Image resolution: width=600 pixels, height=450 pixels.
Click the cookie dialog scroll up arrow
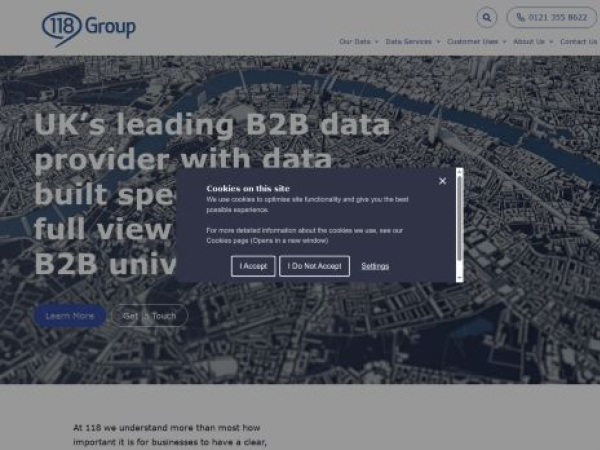click(x=460, y=172)
